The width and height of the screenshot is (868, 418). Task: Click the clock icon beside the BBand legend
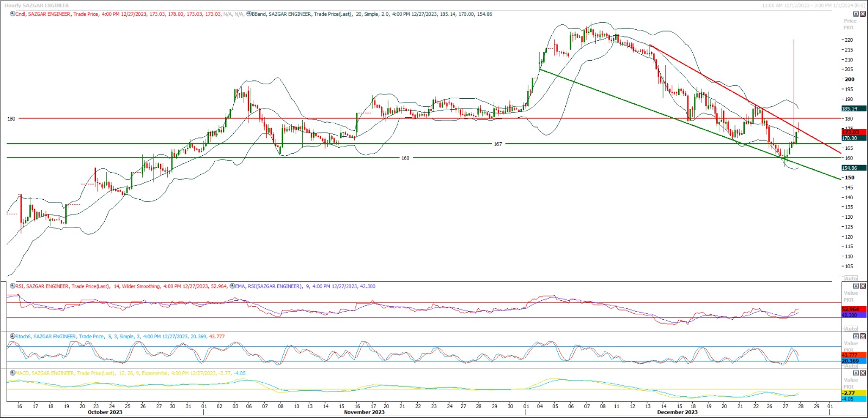click(249, 14)
